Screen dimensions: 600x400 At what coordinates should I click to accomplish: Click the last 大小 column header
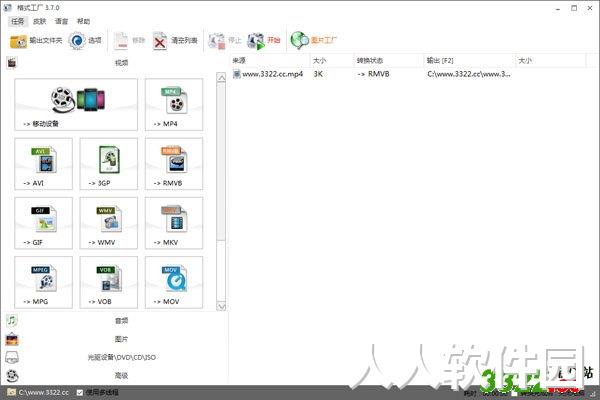[x=550, y=60]
